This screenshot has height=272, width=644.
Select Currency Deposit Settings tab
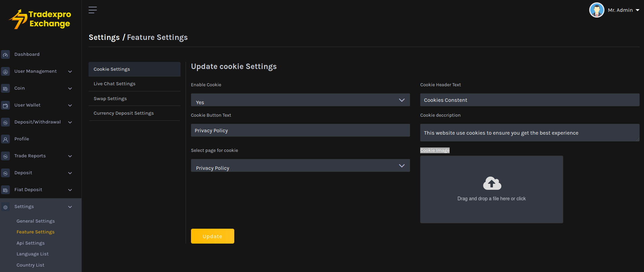pyautogui.click(x=124, y=113)
